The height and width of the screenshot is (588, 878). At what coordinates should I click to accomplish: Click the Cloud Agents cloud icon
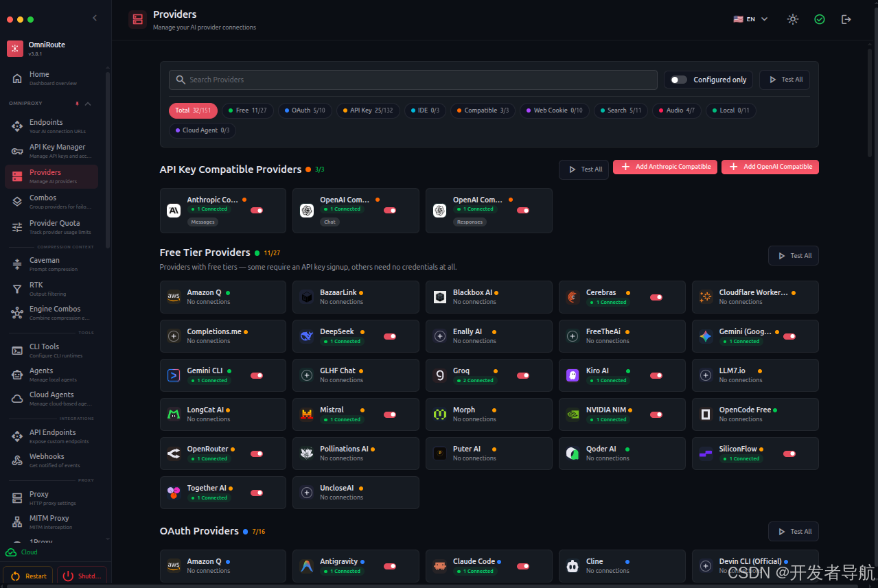(17, 399)
